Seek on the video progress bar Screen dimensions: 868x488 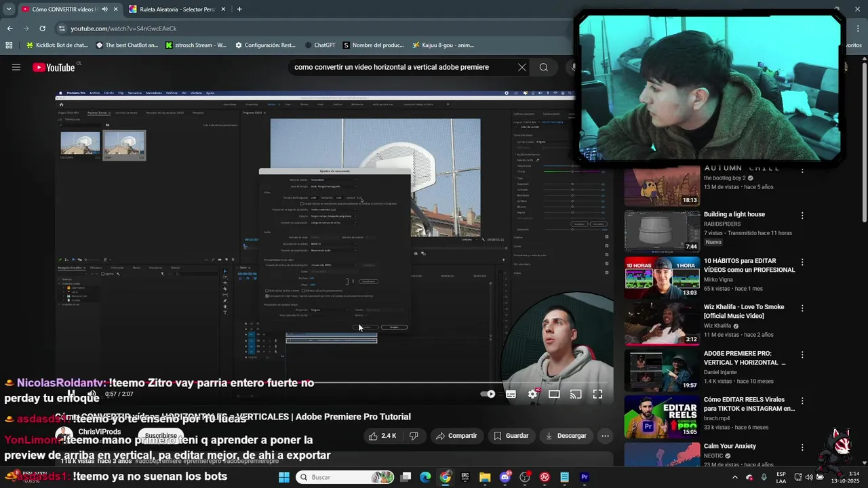pos(334,383)
